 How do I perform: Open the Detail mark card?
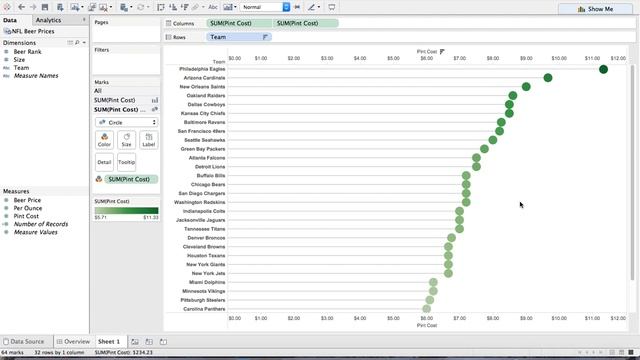[x=104, y=162]
